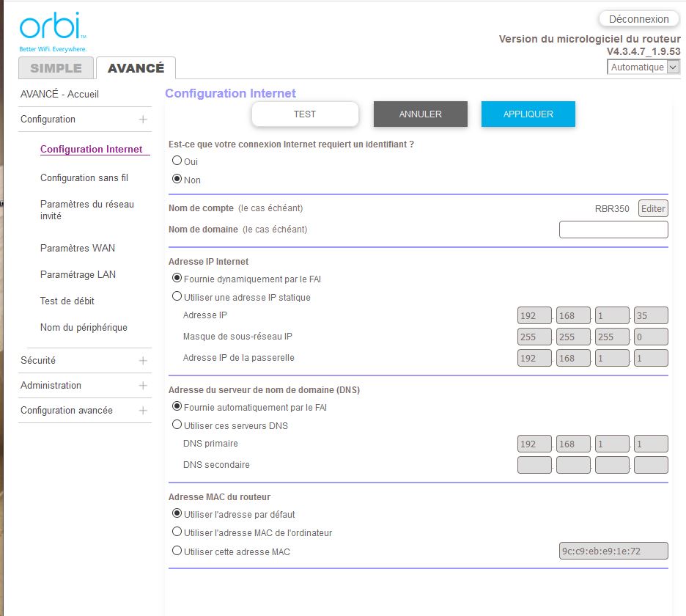Expand Configuration avancée section
The image size is (686, 616).
(143, 411)
